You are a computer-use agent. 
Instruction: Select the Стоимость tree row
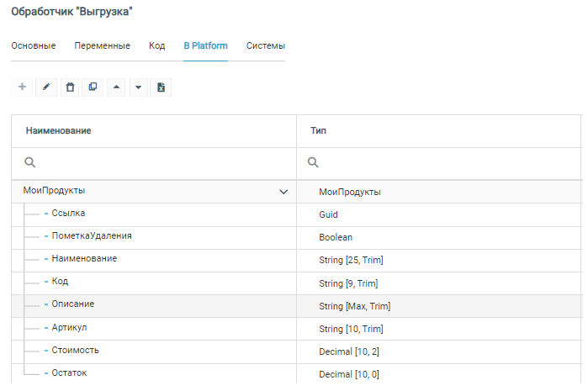(297, 352)
